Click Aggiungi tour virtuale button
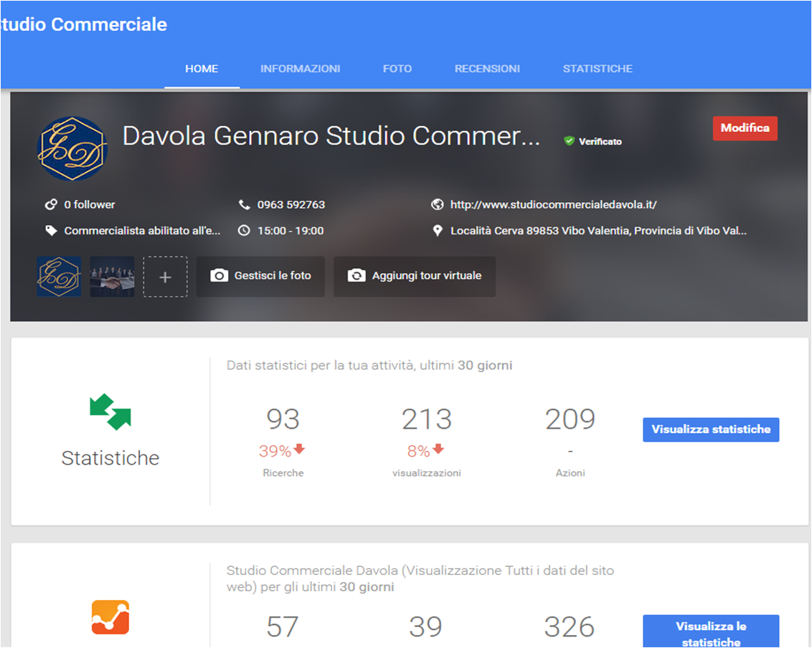Image resolution: width=812 pixels, height=648 pixels. coord(415,277)
